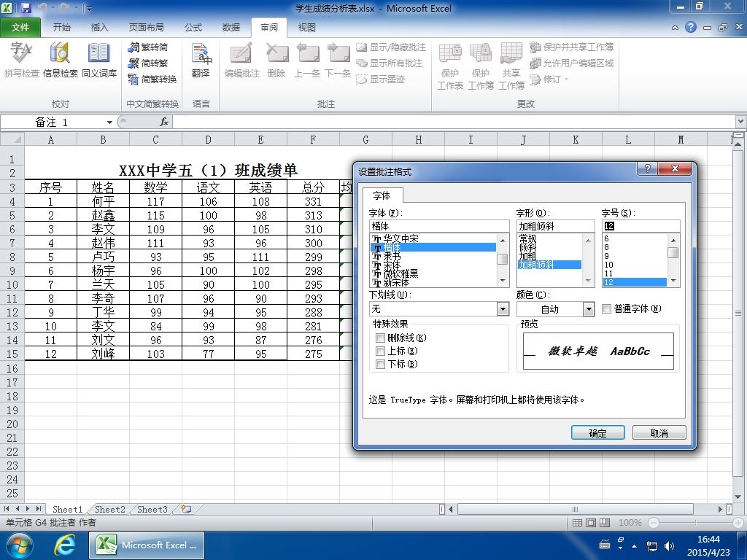Click 保护并共享工作簿

coord(571,47)
